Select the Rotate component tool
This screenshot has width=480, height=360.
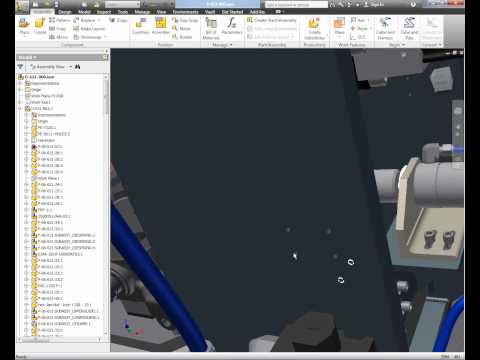coord(182,37)
